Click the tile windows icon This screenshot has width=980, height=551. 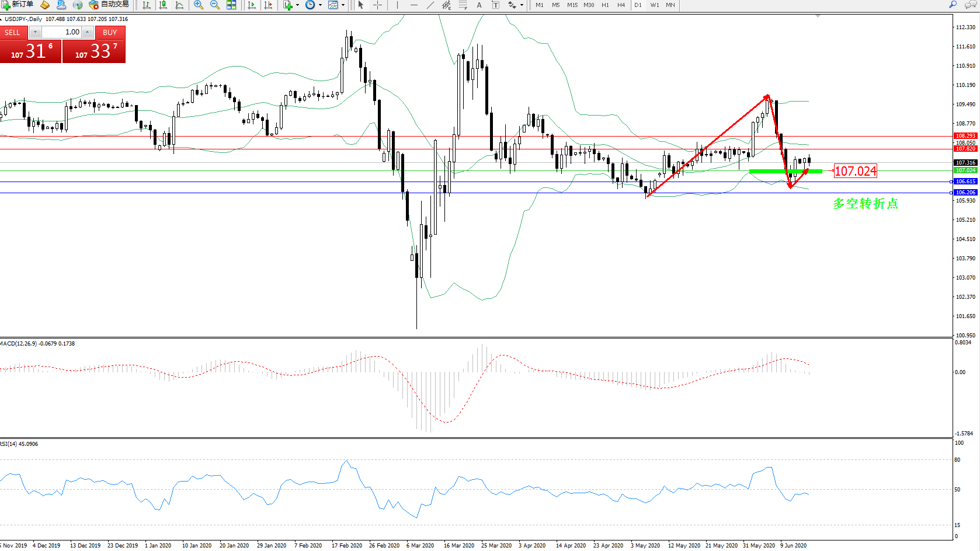click(x=231, y=5)
